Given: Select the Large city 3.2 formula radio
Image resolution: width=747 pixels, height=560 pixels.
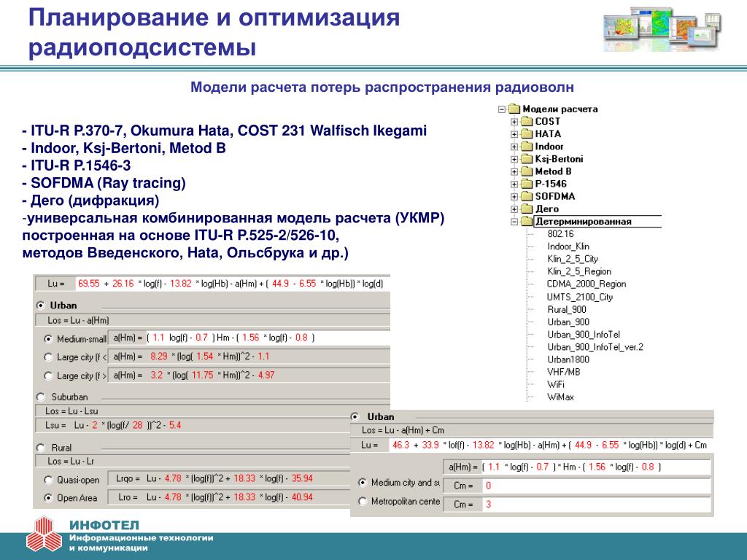Looking at the screenshot, I should [x=48, y=376].
